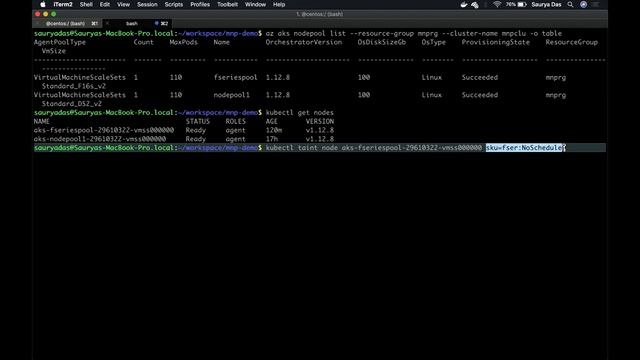Click the 'OsDiskSizeGb' column header
Screen dimensions: 640x360
(382, 42)
